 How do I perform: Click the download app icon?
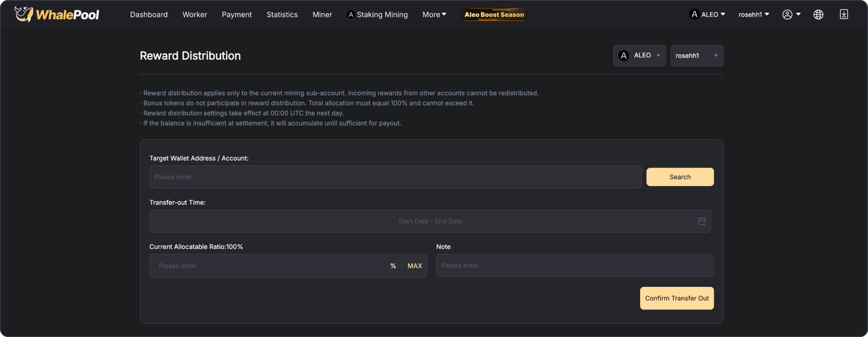(x=844, y=14)
